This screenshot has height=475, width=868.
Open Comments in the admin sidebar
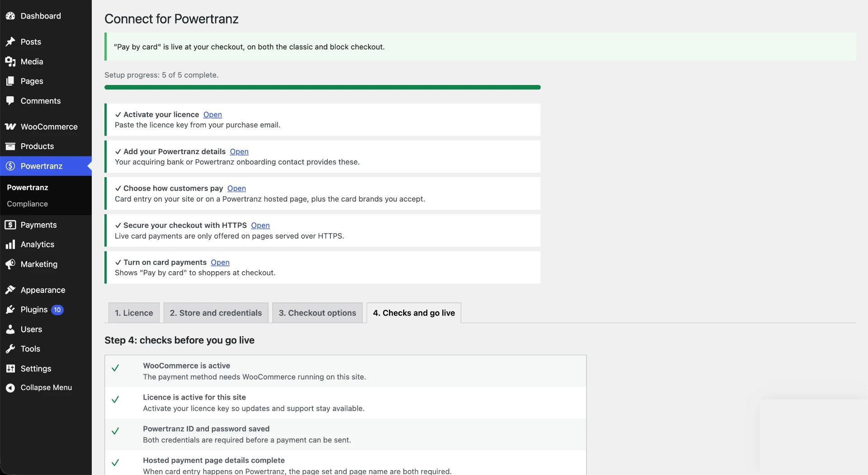(46, 101)
